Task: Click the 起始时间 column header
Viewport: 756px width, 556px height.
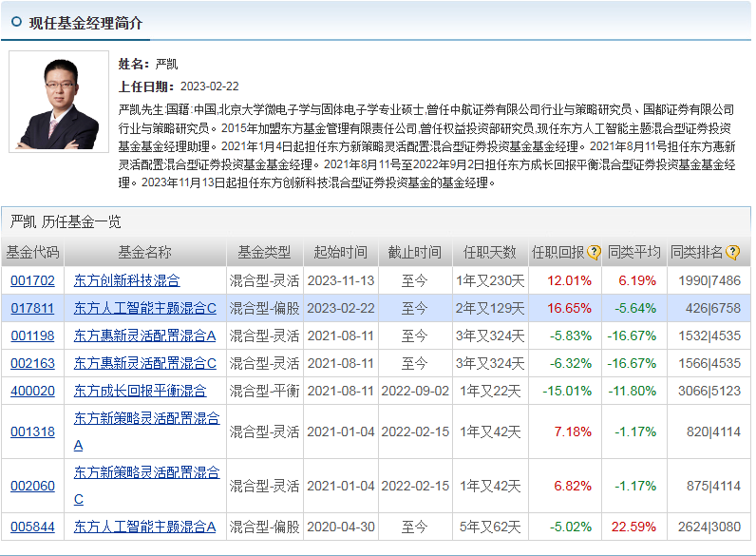Action: point(341,252)
